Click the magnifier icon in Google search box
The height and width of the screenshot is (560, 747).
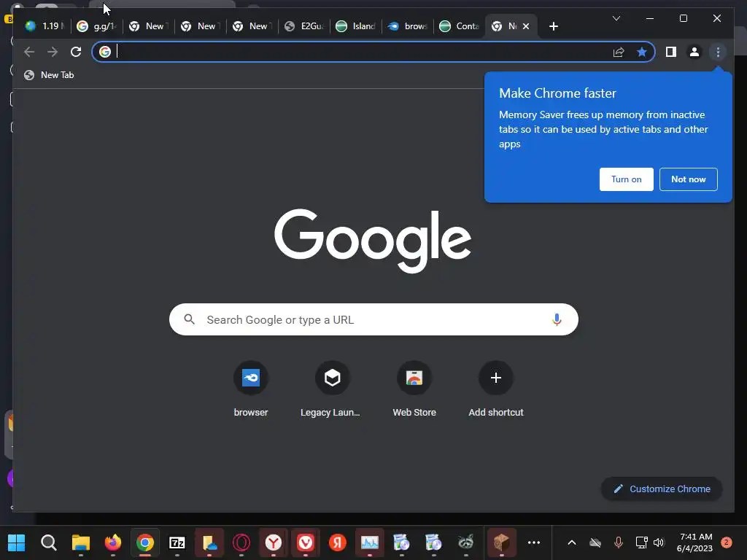(x=189, y=319)
